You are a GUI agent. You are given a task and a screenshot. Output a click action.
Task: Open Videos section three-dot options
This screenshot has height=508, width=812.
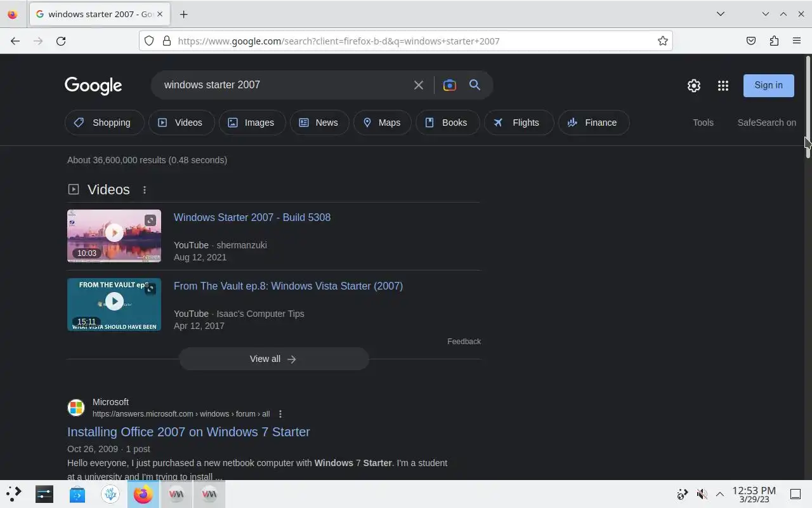[x=145, y=190]
